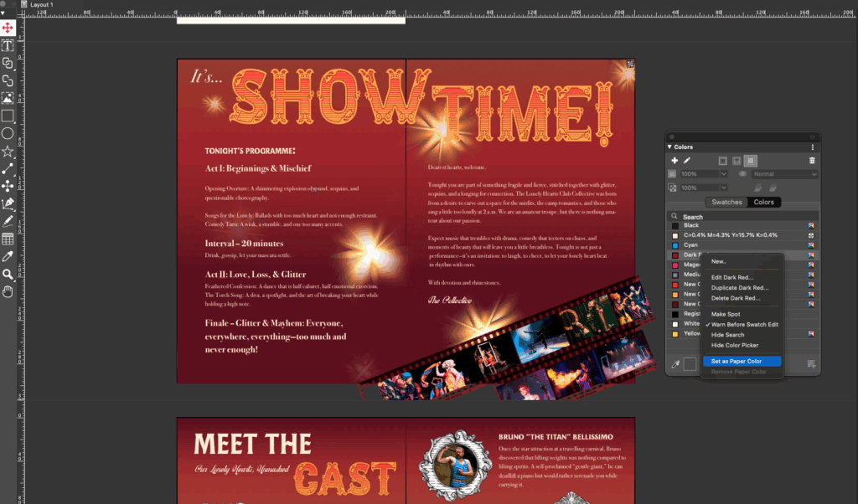
Task: Switch to the Swatches tab
Action: (x=726, y=202)
